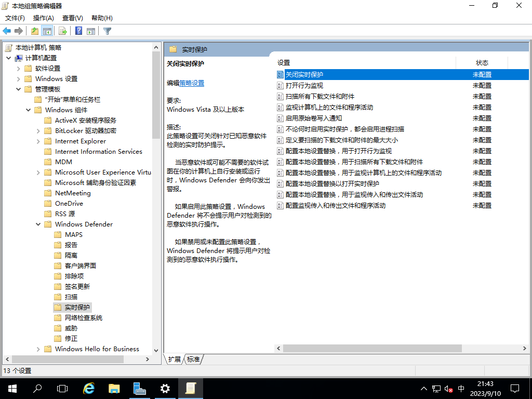Toggle the show/hide console tree icon

(47, 31)
